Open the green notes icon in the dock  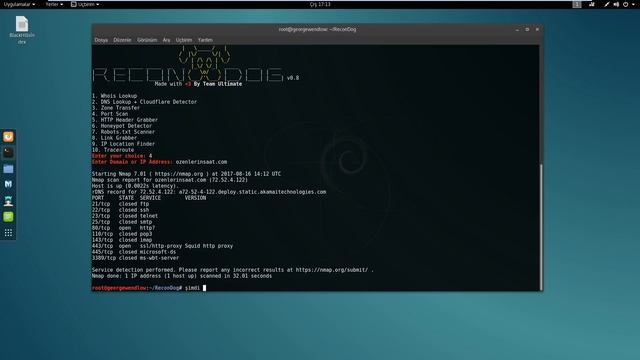pos(8,217)
